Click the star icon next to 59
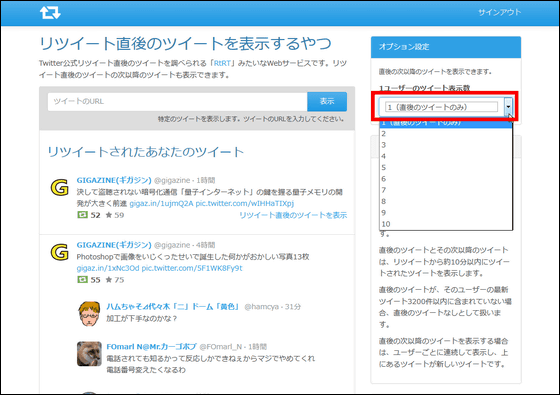 tap(109, 215)
